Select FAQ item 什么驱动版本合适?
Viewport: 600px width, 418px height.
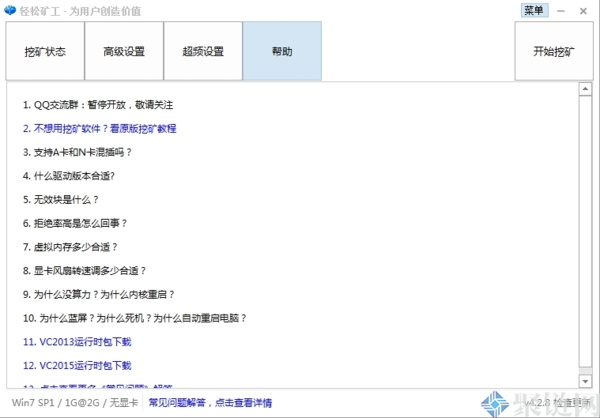coord(68,176)
